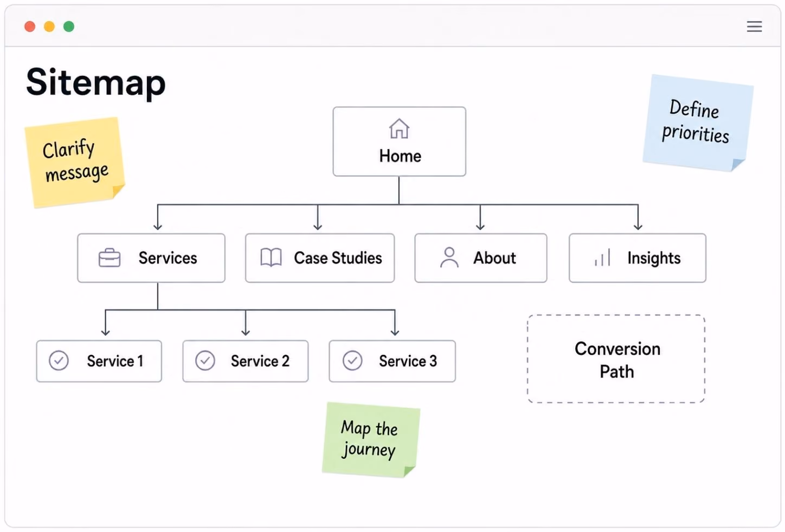Screen dimensions: 785x532
Task: Click the briefcase icon beside Services
Action: pyautogui.click(x=110, y=258)
